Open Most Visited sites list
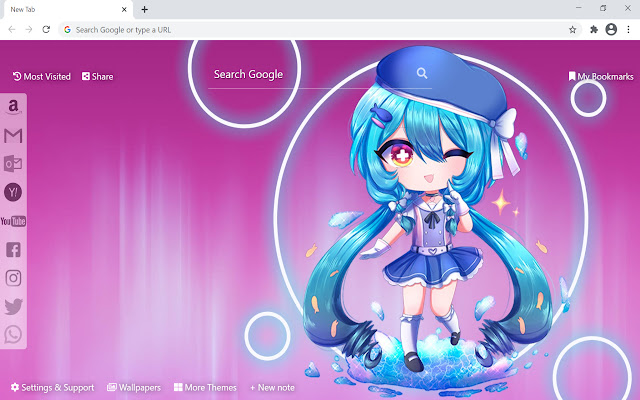This screenshot has width=640, height=400. click(42, 76)
